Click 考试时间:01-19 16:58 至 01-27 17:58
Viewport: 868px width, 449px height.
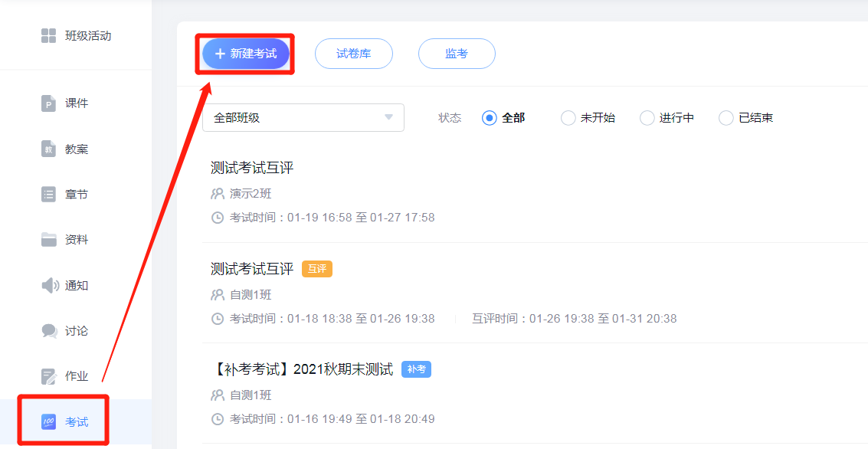[332, 217]
